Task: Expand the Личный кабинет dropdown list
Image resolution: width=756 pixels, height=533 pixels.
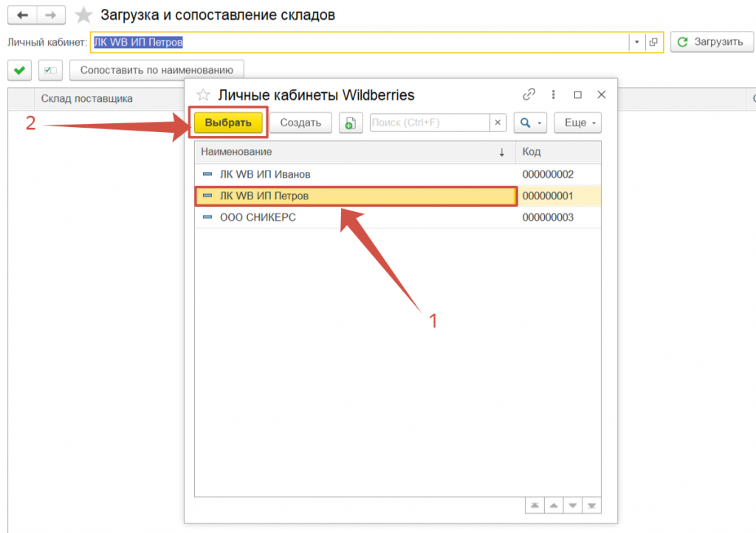Action: click(637, 42)
